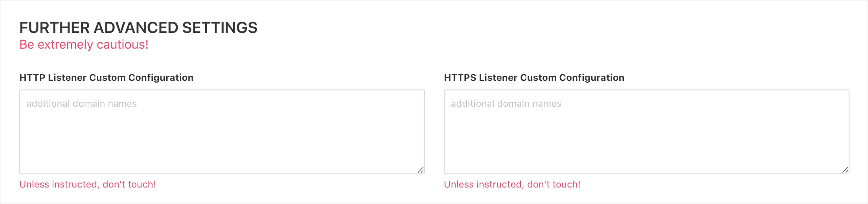868x204 pixels.
Task: Click the HTTPS text area resize handle
Action: coord(845,170)
